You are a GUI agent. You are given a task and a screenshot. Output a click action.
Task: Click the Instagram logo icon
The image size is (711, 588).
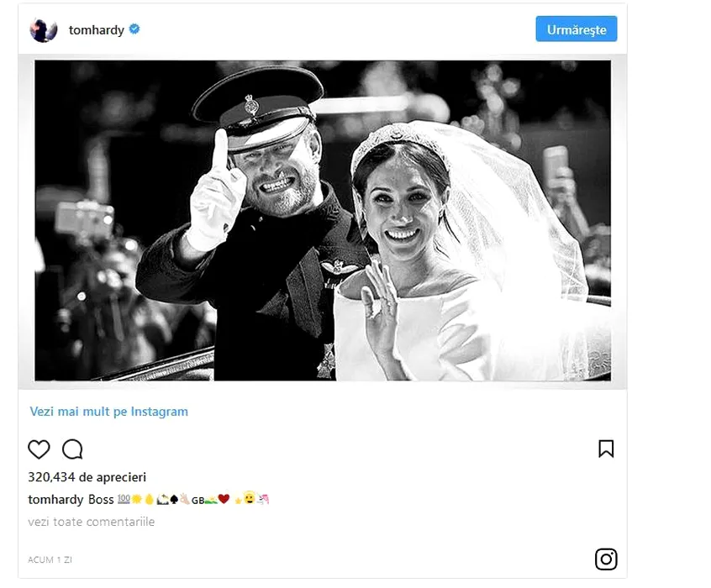tap(606, 559)
